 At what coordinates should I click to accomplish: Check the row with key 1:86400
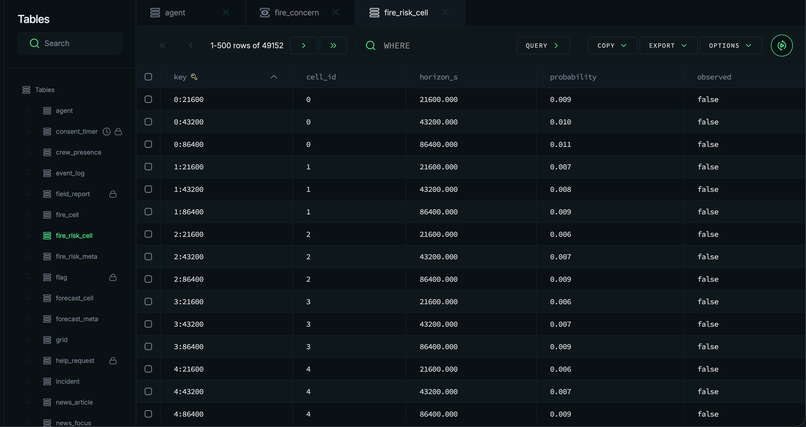(148, 212)
